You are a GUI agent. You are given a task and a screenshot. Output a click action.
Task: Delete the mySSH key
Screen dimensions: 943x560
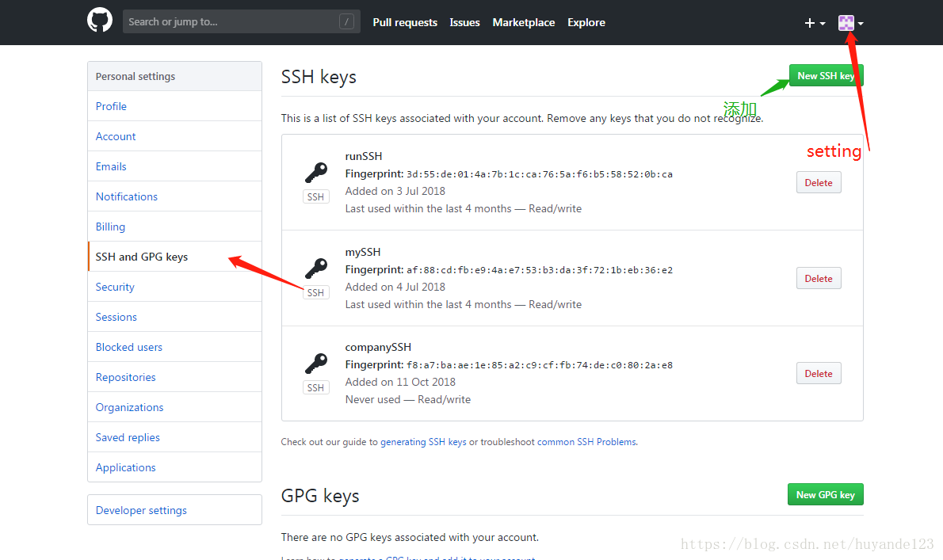click(x=819, y=278)
